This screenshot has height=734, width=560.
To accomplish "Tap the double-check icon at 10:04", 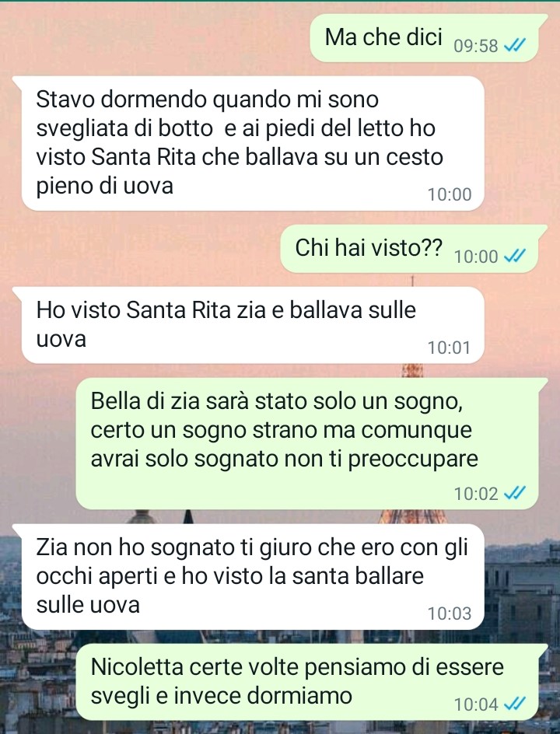I will pos(515,704).
